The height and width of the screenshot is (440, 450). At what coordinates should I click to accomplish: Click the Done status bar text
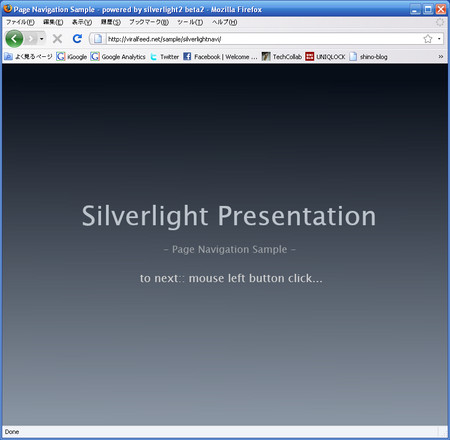pos(12,432)
